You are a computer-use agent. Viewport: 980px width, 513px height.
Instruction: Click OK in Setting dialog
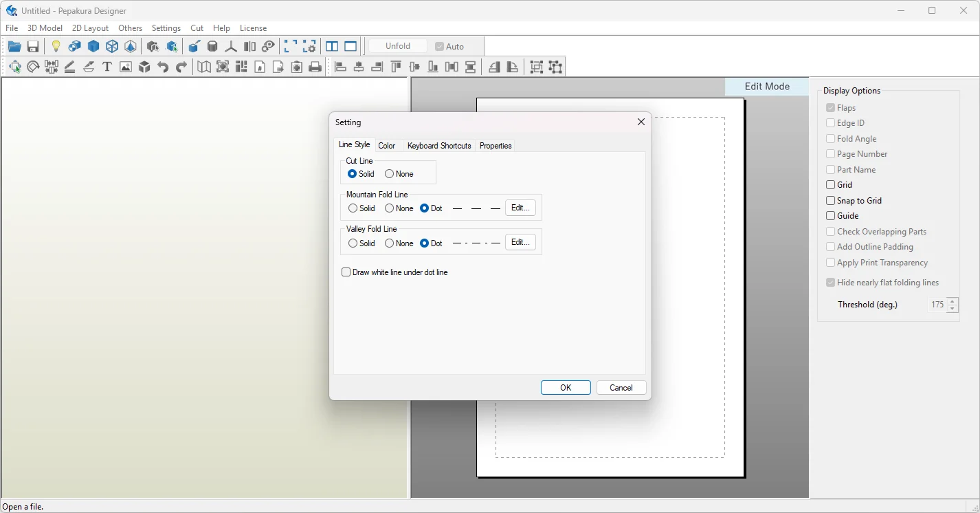tap(566, 388)
